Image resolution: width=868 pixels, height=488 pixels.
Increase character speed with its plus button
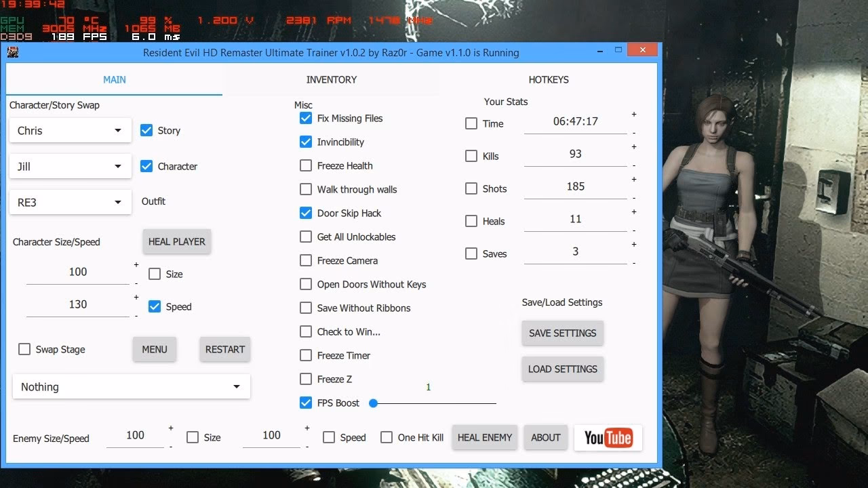click(x=136, y=298)
